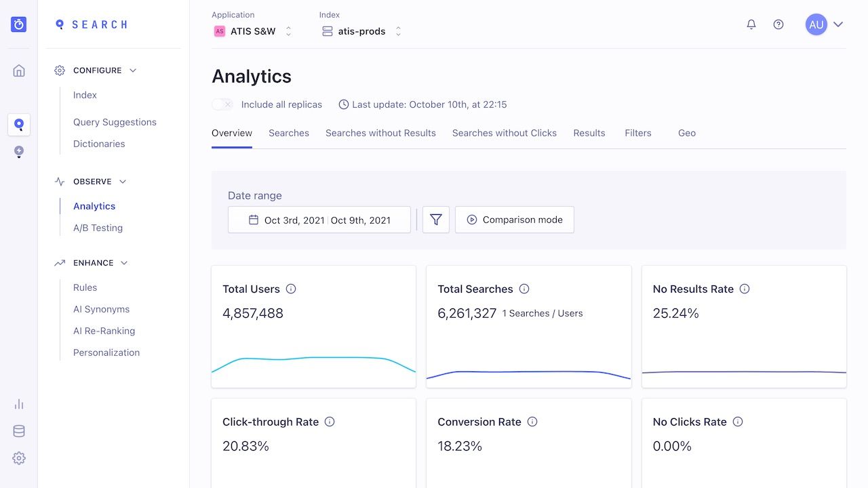Click the notifications bell icon
This screenshot has width=868, height=488.
pos(751,24)
